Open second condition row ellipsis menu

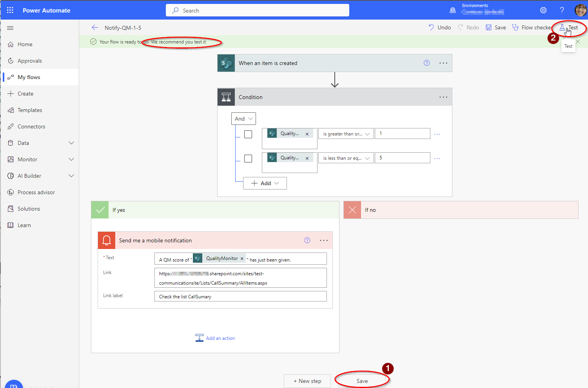[x=437, y=159]
